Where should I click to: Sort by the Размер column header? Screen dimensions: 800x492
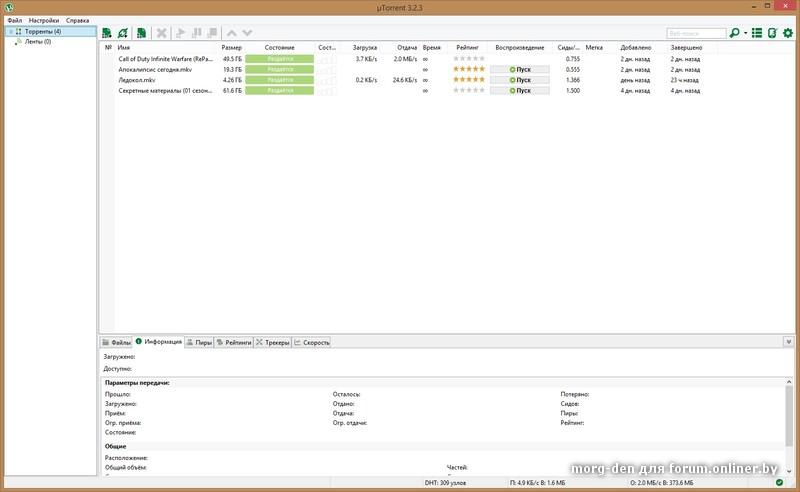[231, 47]
